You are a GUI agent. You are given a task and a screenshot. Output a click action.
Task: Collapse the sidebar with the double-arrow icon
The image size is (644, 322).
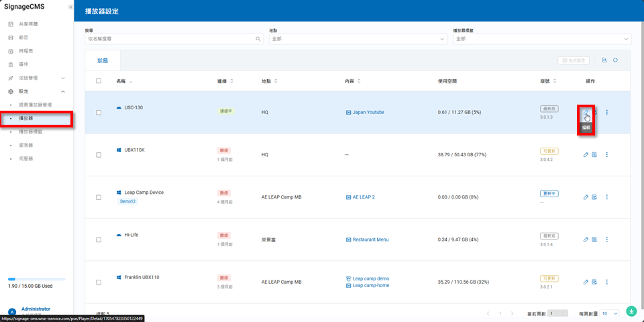70,7
